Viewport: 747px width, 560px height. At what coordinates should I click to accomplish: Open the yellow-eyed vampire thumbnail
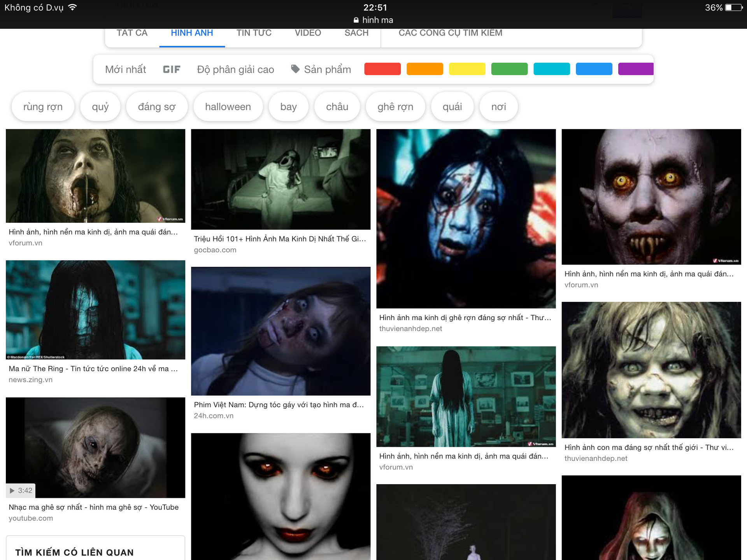coord(651,197)
